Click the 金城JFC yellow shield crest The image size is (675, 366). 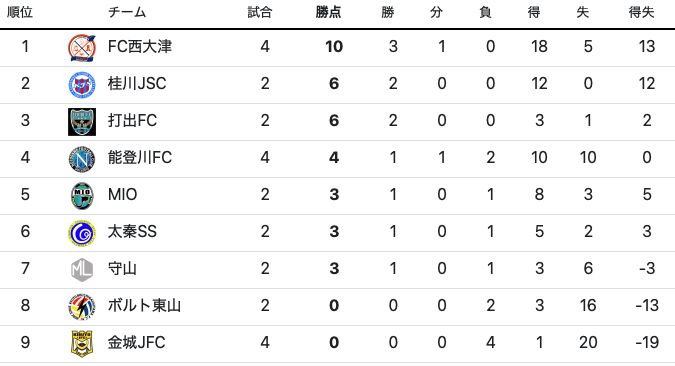pyautogui.click(x=82, y=344)
